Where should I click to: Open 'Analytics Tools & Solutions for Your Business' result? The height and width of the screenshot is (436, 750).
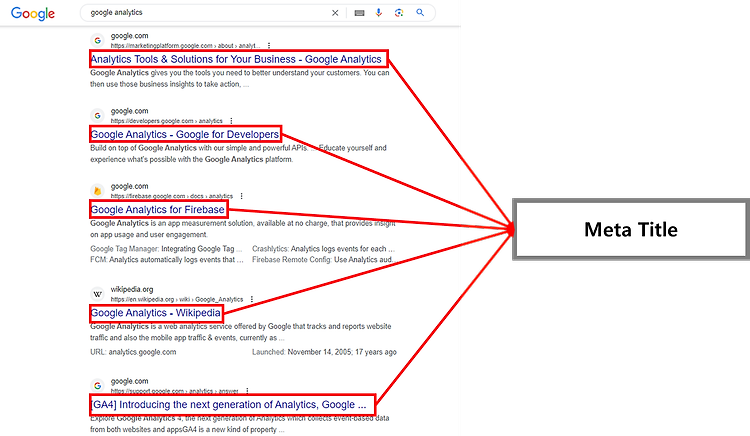click(x=236, y=59)
